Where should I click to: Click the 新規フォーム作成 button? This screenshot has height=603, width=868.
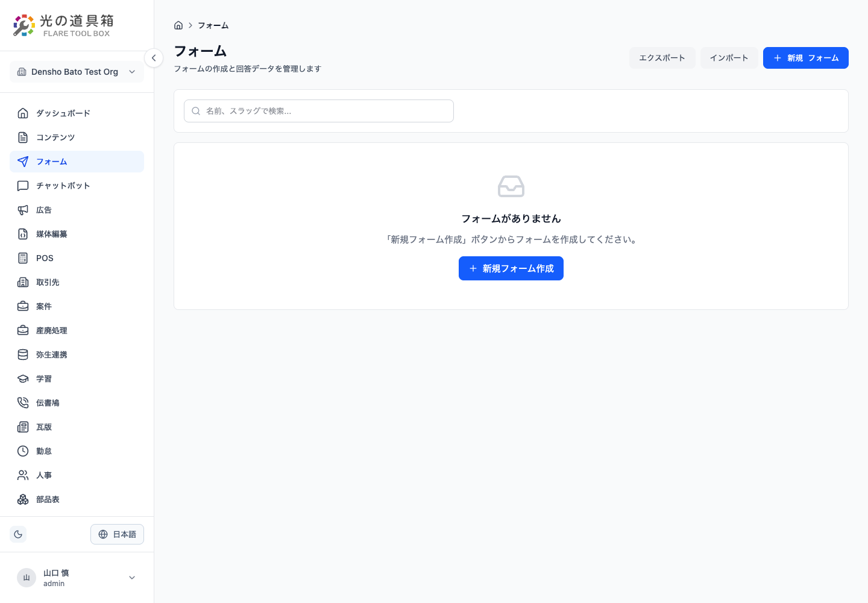(511, 268)
